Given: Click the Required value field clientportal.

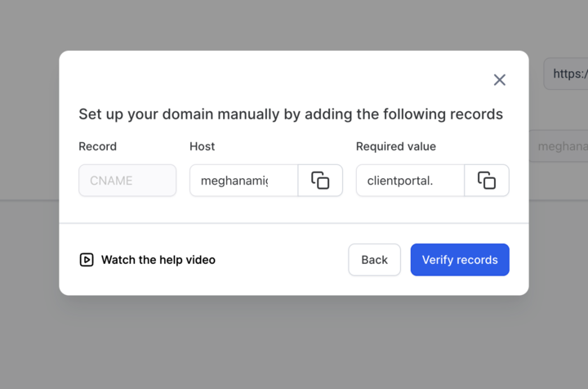Looking at the screenshot, I should click(410, 181).
